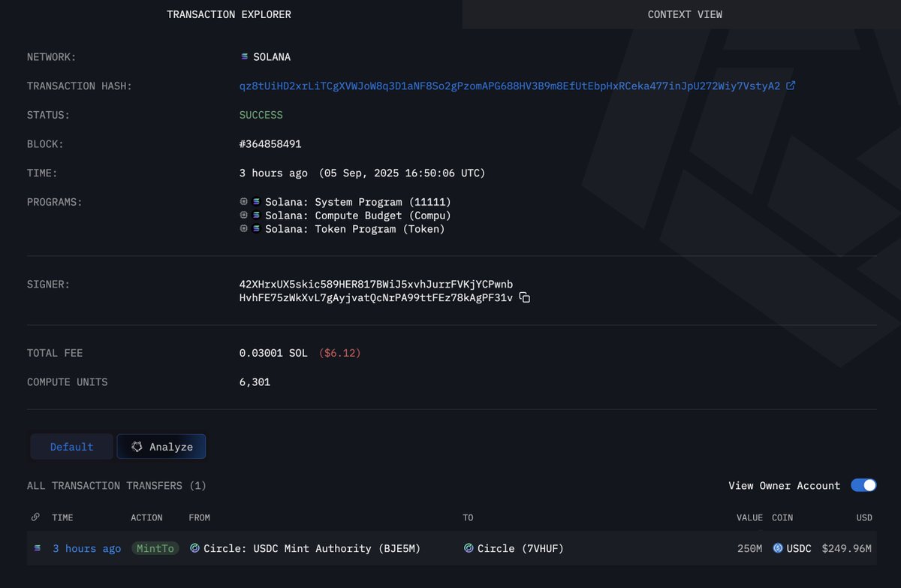Click the Solana logo beside Compute Budget
Image resolution: width=901 pixels, height=588 pixels.
(256, 216)
